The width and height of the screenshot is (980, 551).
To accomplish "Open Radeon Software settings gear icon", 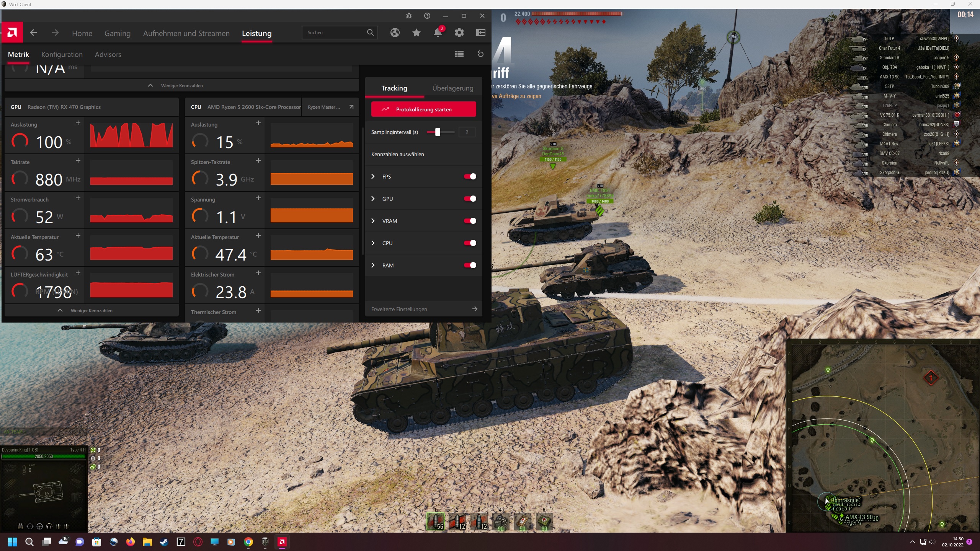I will click(459, 33).
